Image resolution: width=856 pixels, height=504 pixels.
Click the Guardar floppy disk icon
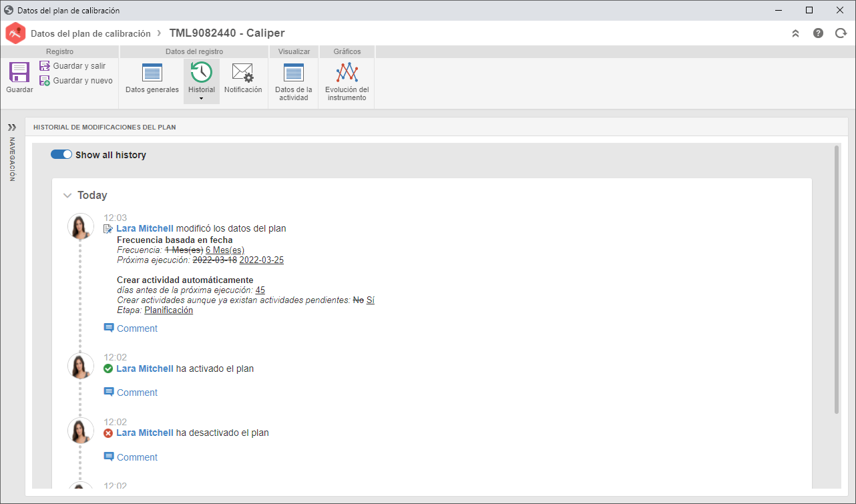coord(19,72)
